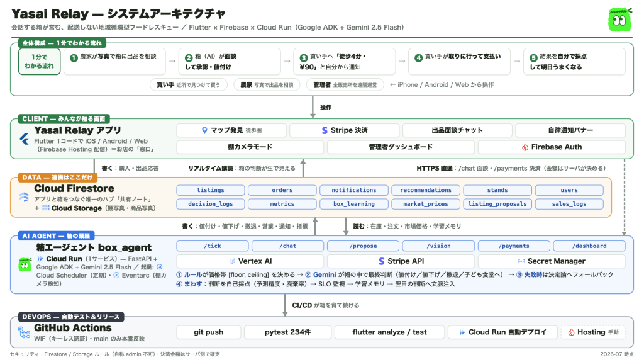Click the Firebase flame icon in Firebase Auth

click(x=525, y=147)
